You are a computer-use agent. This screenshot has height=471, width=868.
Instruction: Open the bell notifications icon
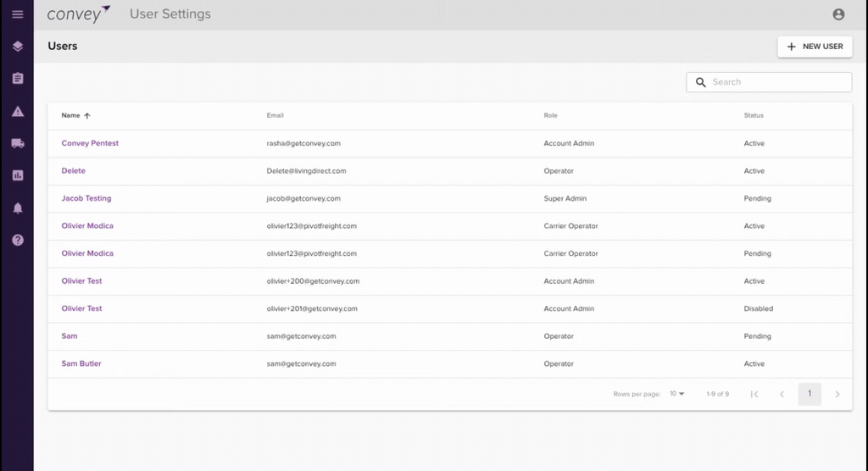[18, 208]
